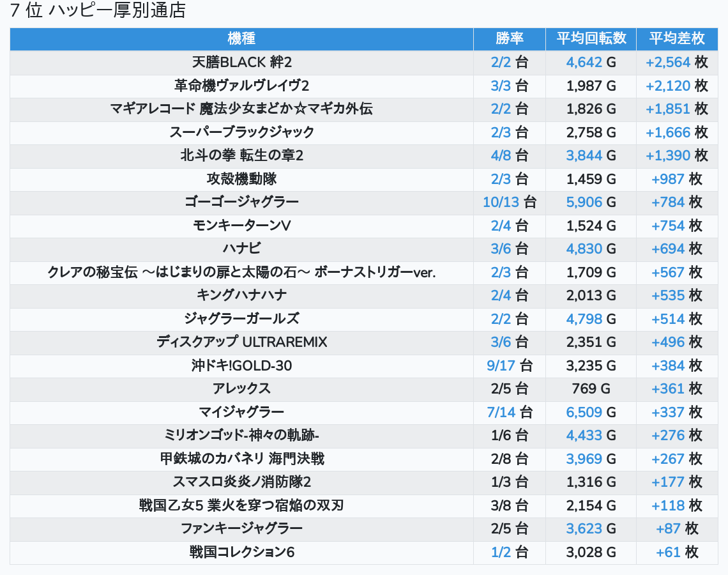Click the アレックス row name
728x575 pixels.
click(x=241, y=388)
